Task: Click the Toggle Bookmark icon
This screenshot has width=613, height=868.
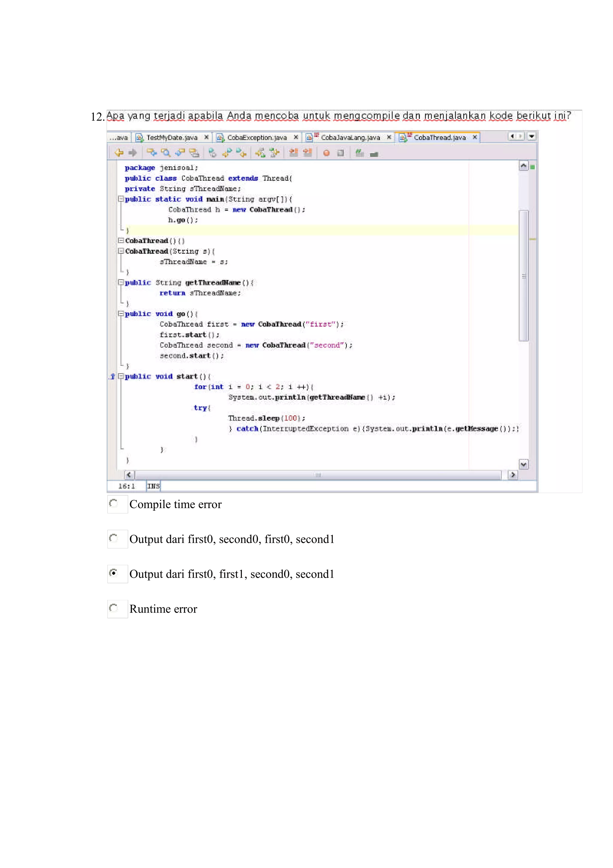Action: (x=213, y=153)
